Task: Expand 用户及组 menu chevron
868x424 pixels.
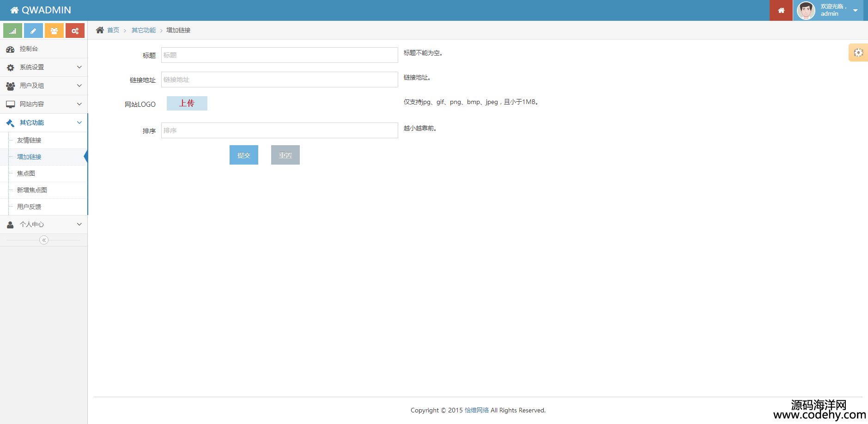Action: click(79, 86)
